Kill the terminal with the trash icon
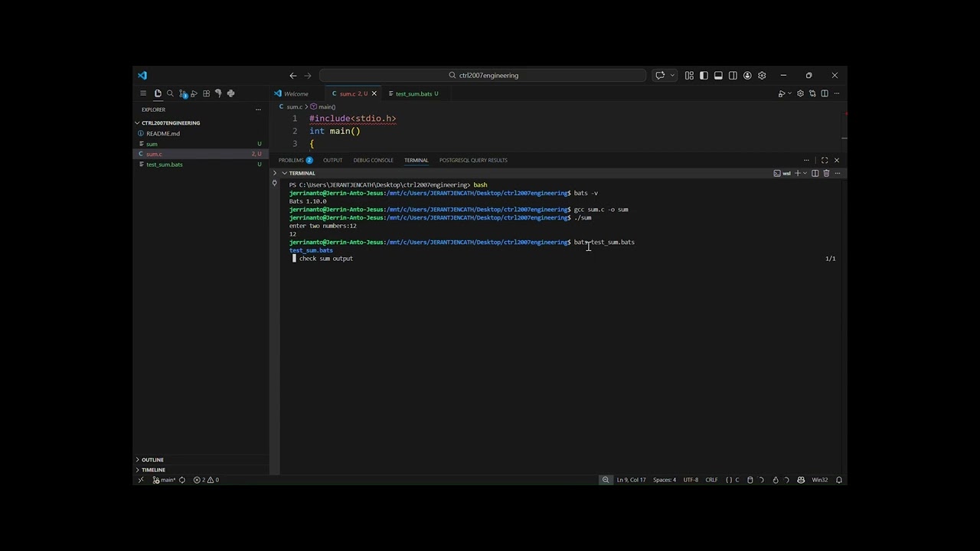The height and width of the screenshot is (551, 980). [826, 173]
